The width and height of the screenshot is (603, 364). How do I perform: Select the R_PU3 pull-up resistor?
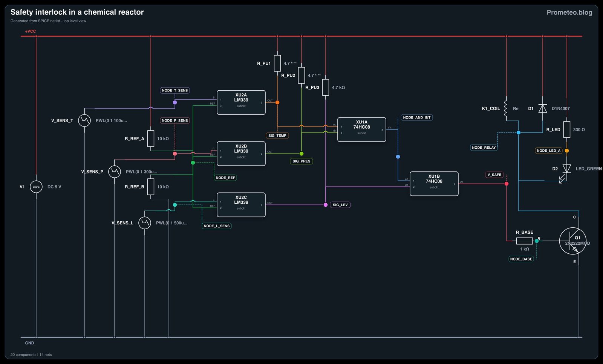(x=326, y=87)
